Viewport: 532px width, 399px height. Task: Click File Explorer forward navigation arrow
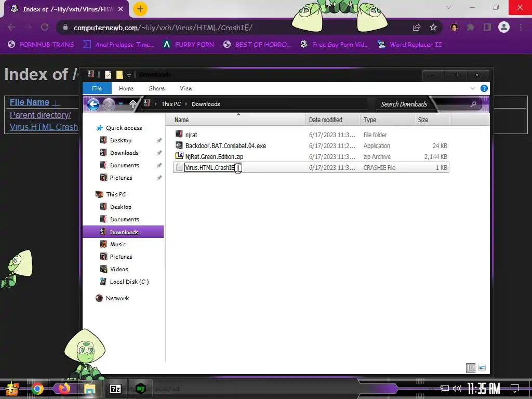109,104
